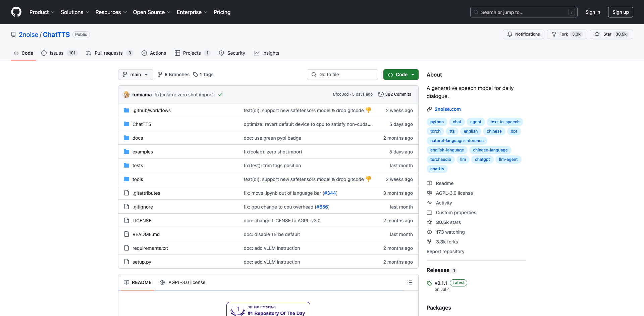The height and width of the screenshot is (316, 644).
Task: Click the Go to file search field
Action: click(x=342, y=75)
